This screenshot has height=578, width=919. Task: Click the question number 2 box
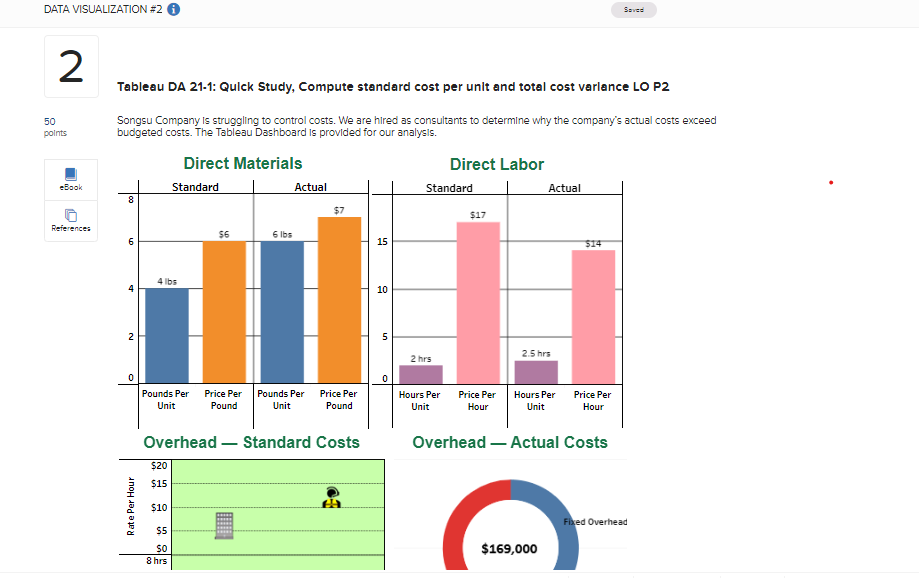(x=70, y=66)
